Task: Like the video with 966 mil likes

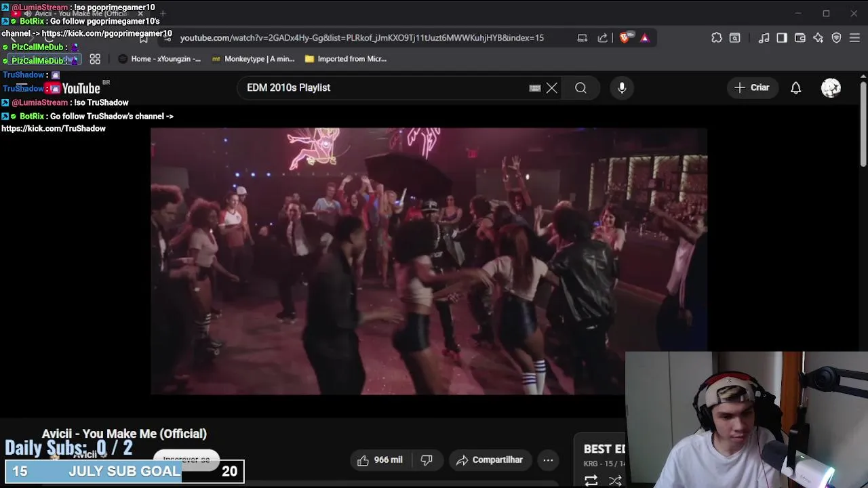Action: pos(380,460)
